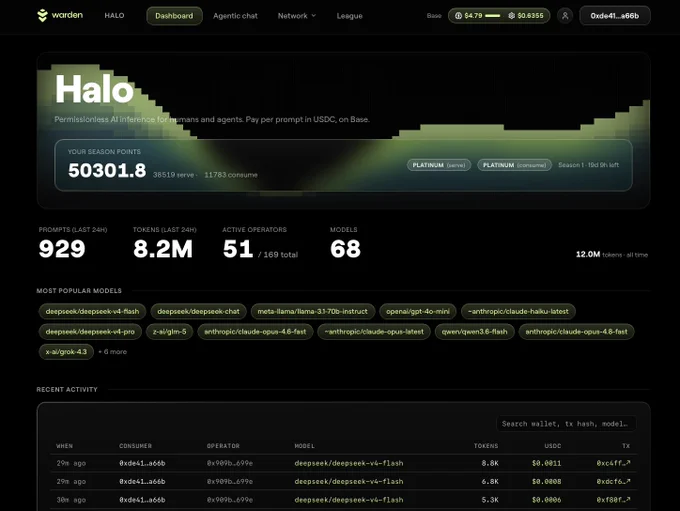Click the $0.0008 USDC cell

(546, 482)
